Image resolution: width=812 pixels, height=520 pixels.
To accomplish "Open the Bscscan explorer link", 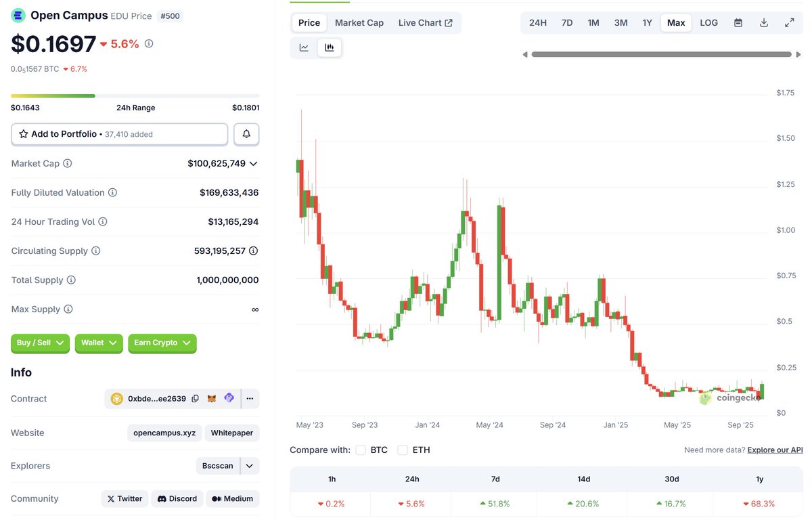I will pyautogui.click(x=218, y=466).
